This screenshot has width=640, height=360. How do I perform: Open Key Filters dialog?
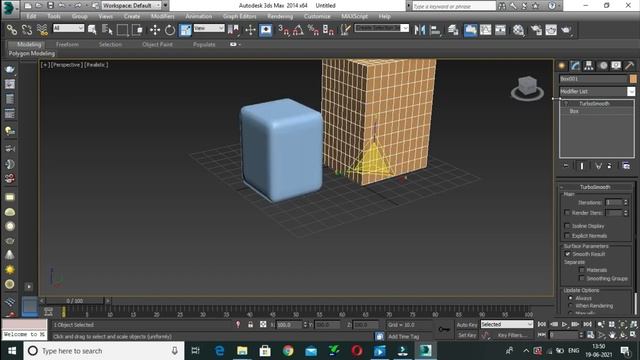click(x=512, y=335)
